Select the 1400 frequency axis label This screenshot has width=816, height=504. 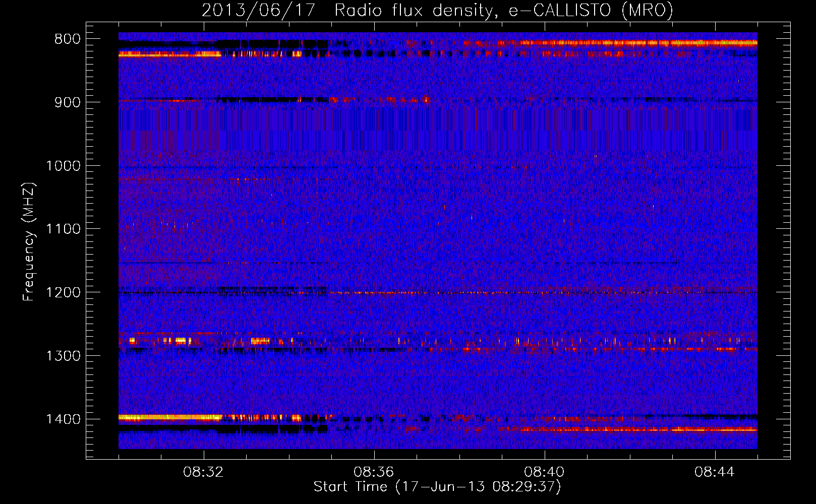tap(63, 419)
